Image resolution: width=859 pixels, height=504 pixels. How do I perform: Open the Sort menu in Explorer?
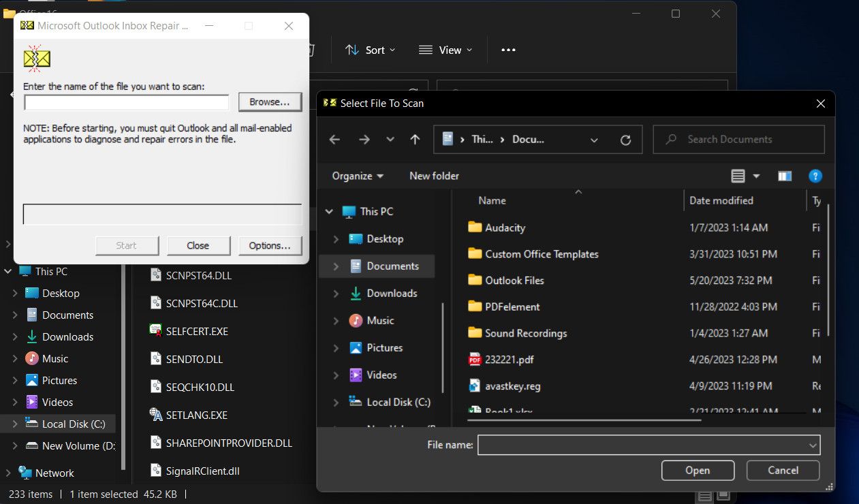pyautogui.click(x=371, y=50)
